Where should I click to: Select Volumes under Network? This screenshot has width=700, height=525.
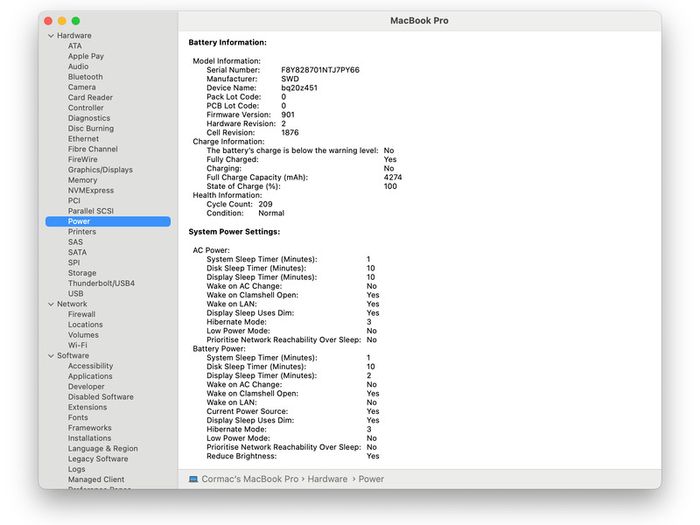point(83,335)
